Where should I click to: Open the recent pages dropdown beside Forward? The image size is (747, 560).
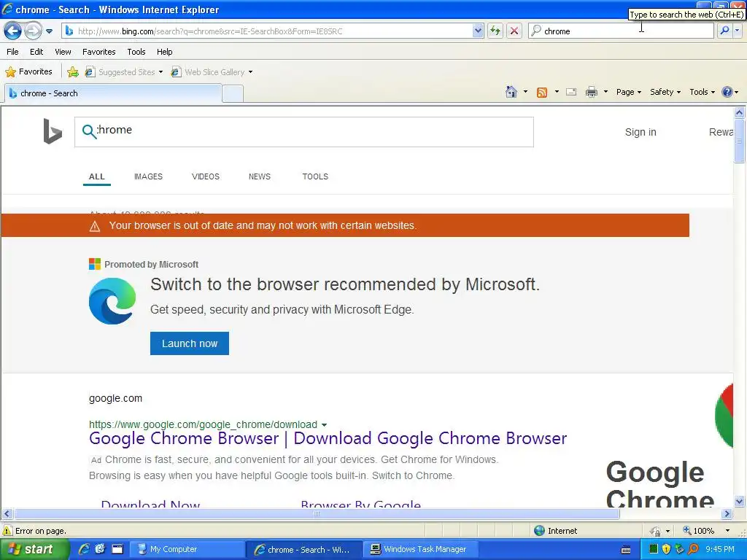(x=49, y=31)
